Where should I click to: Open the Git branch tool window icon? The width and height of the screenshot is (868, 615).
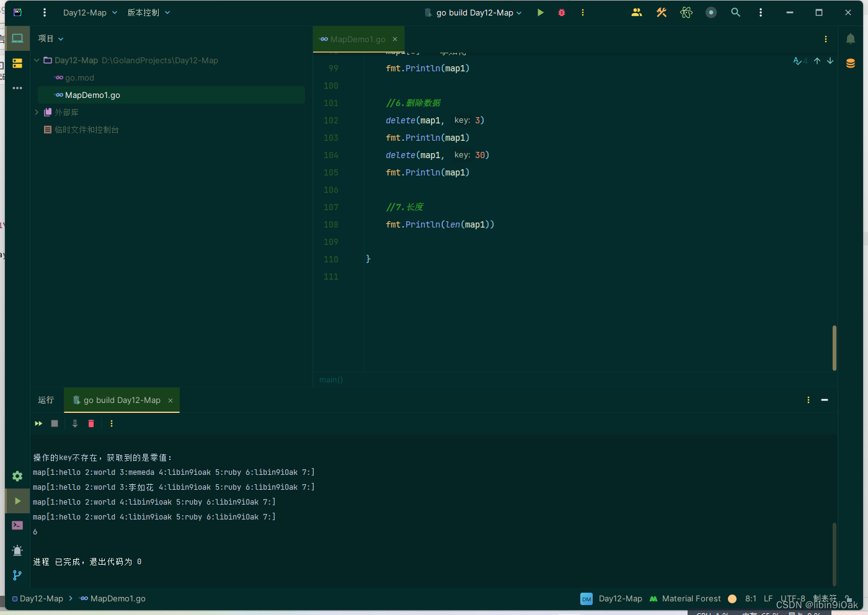tap(17, 575)
